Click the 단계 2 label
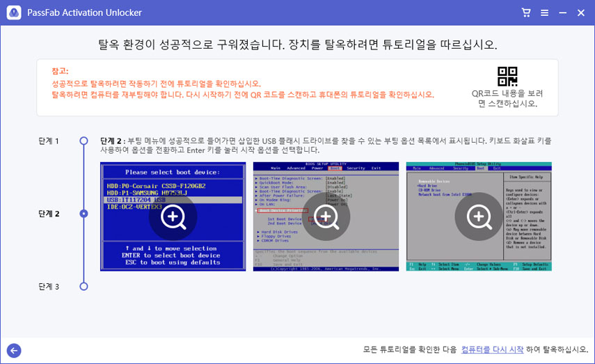 click(49, 214)
